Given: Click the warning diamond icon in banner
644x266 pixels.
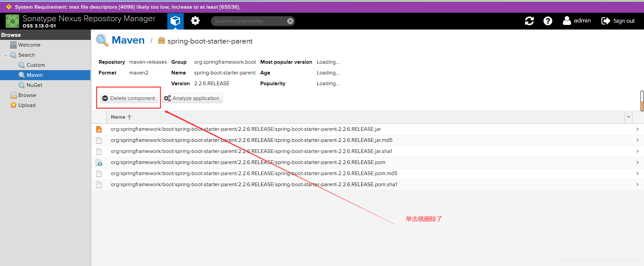Looking at the screenshot, I should tap(9, 7).
